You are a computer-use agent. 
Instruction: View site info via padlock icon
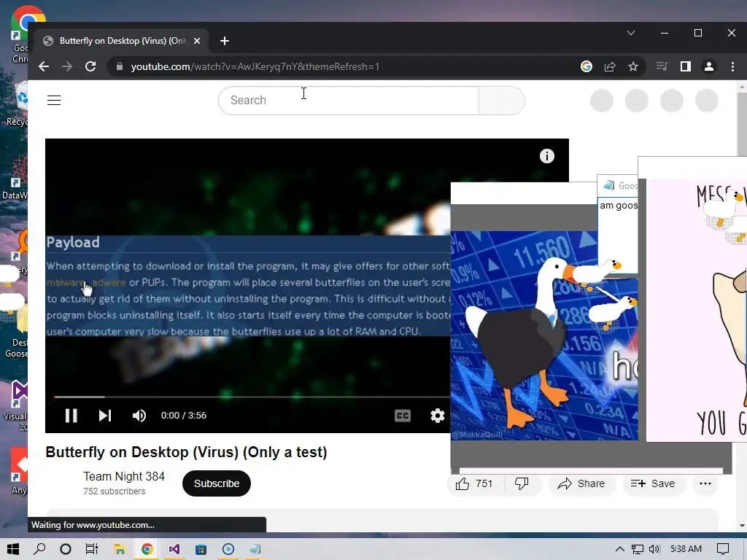pos(119,66)
